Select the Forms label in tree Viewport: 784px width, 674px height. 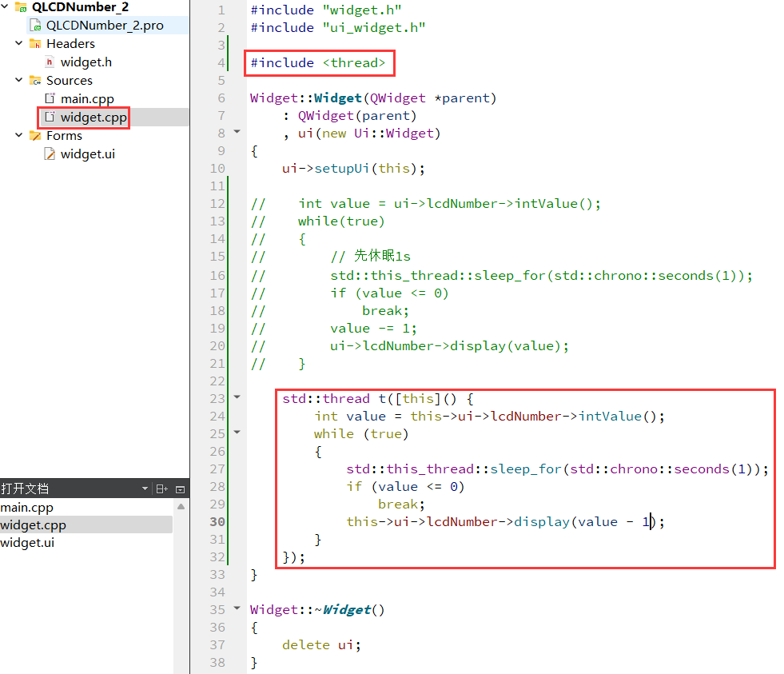(64, 136)
